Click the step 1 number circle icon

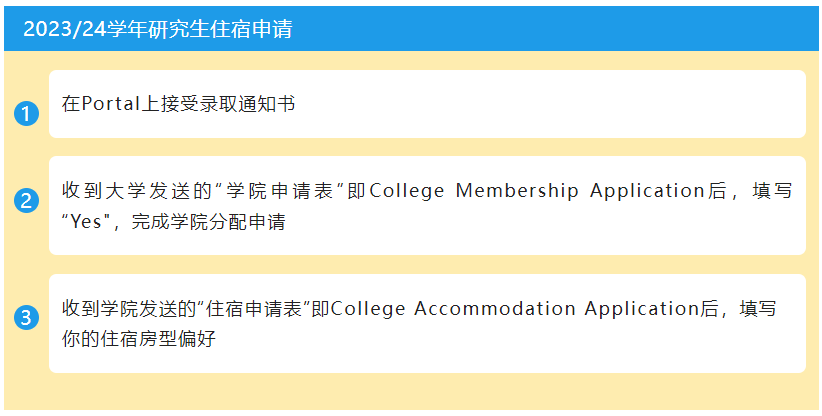coord(26,113)
